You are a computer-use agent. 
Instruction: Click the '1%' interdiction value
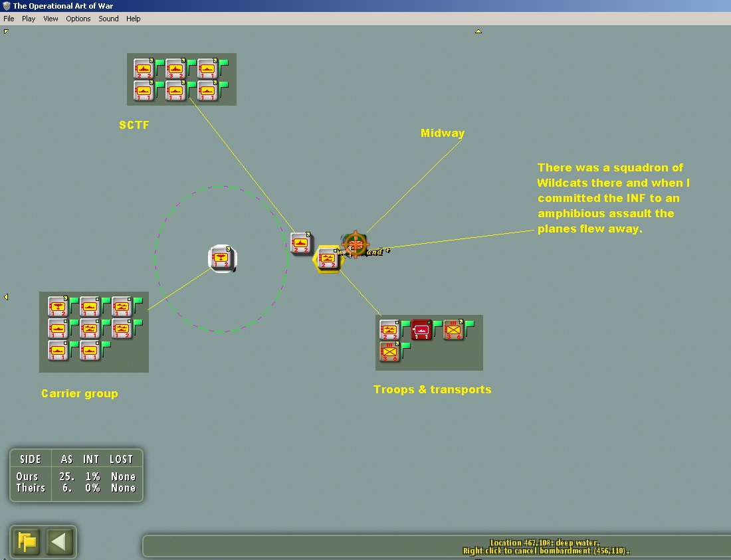(x=93, y=476)
